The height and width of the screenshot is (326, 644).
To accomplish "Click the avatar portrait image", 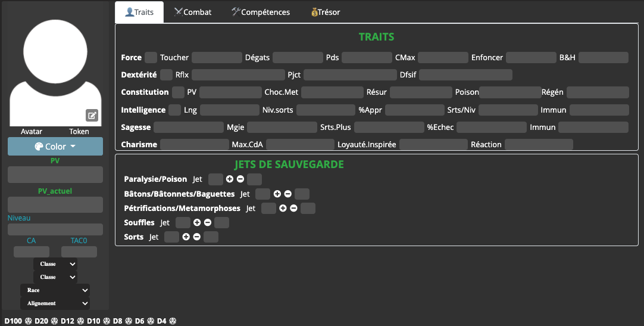I will [x=55, y=73].
